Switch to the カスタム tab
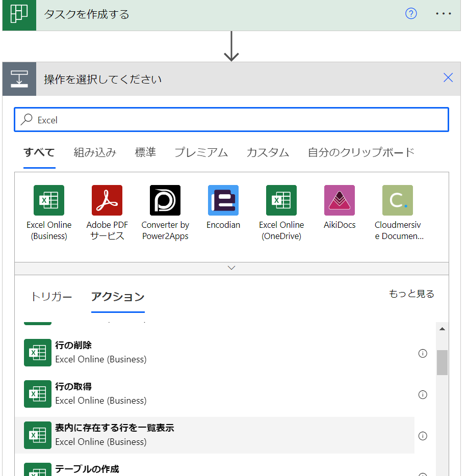The width and height of the screenshot is (467, 476). pos(268,152)
